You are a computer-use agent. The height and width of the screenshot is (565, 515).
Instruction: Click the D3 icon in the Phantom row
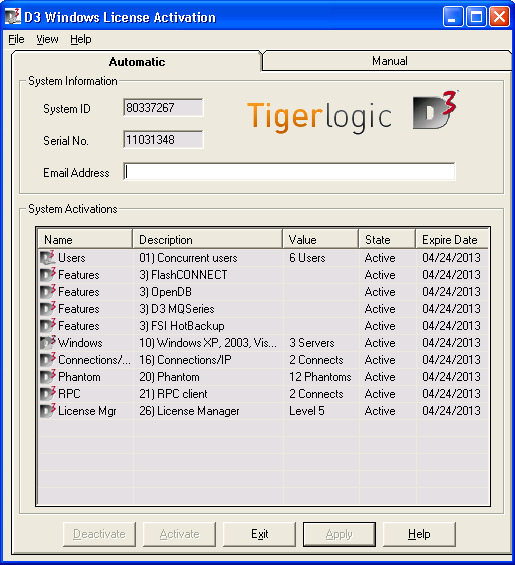click(x=48, y=377)
